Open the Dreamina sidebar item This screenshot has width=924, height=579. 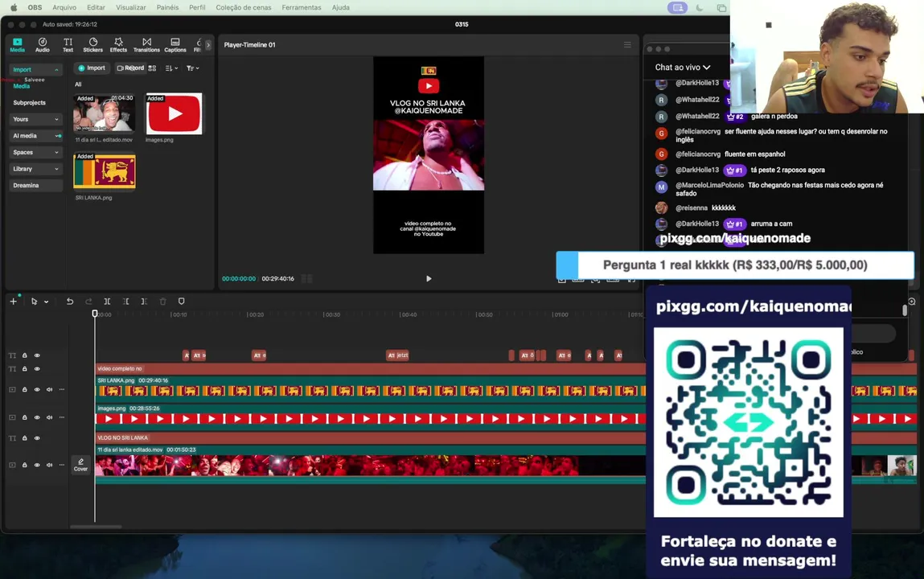(x=35, y=185)
